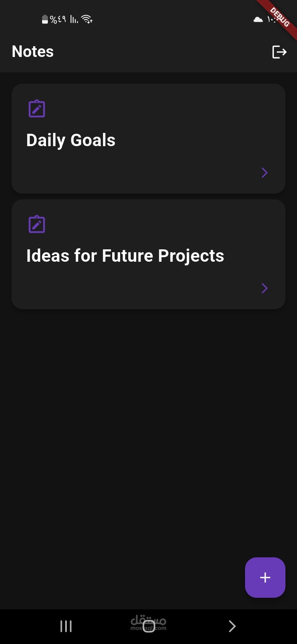Tap the Notes heading in app bar

[33, 52]
